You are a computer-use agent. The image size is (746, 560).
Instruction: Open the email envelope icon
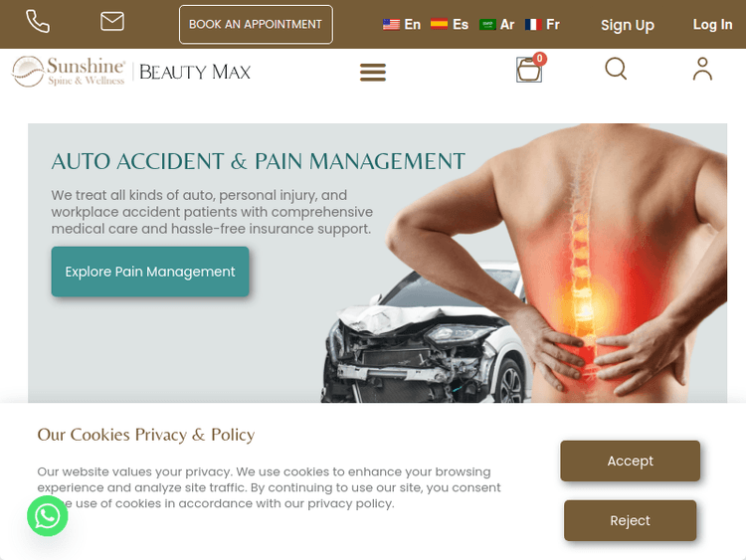112,22
